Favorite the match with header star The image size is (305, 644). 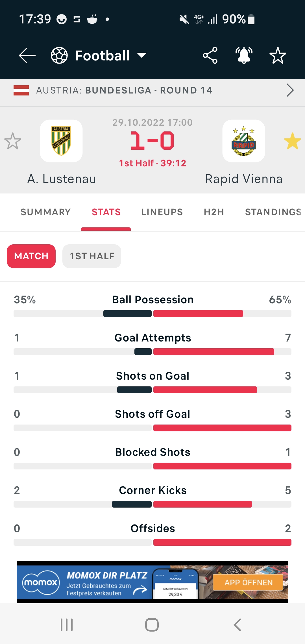pyautogui.click(x=278, y=55)
